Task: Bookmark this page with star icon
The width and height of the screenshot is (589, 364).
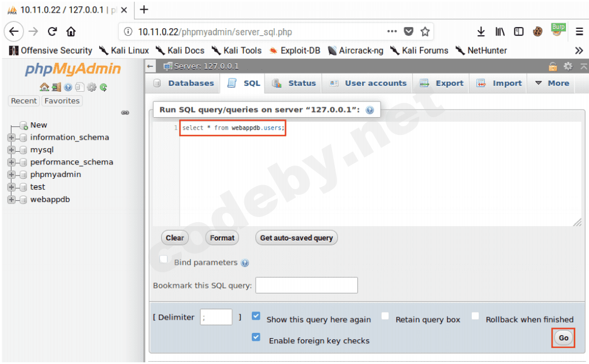Action: (x=425, y=32)
